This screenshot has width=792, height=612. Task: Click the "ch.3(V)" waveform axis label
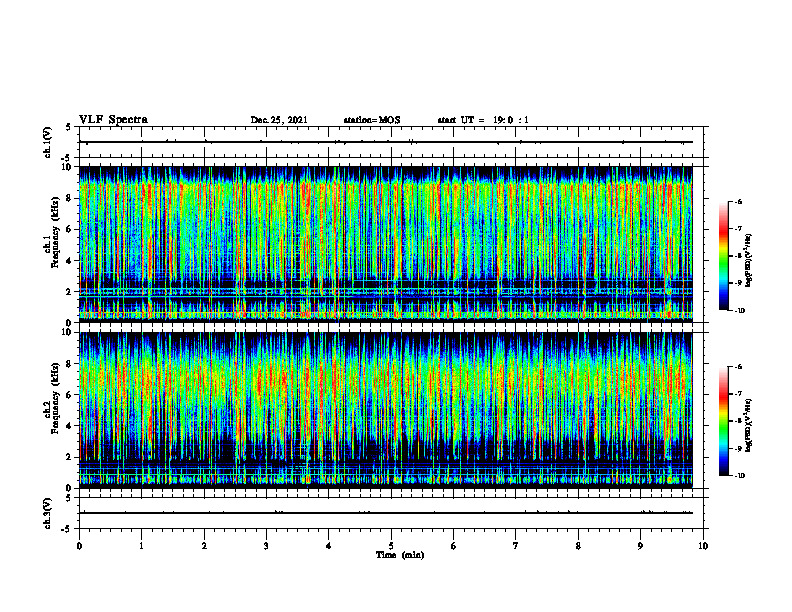tap(47, 513)
